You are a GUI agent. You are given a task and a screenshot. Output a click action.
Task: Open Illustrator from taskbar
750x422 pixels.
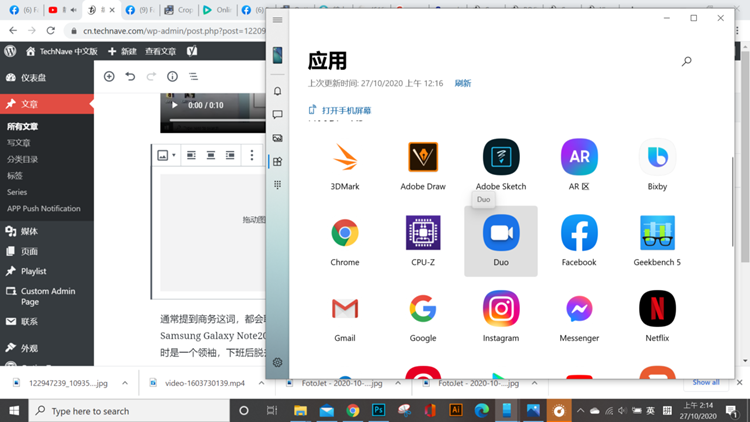[x=456, y=411]
